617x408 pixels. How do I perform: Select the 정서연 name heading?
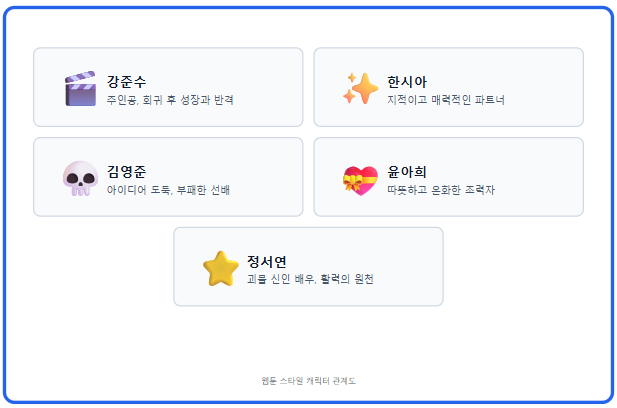(x=267, y=261)
